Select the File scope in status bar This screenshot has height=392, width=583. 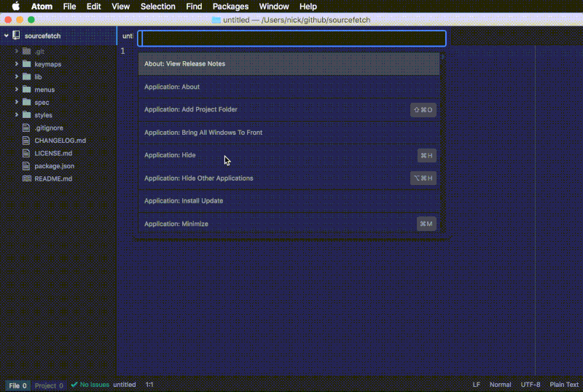point(17,385)
